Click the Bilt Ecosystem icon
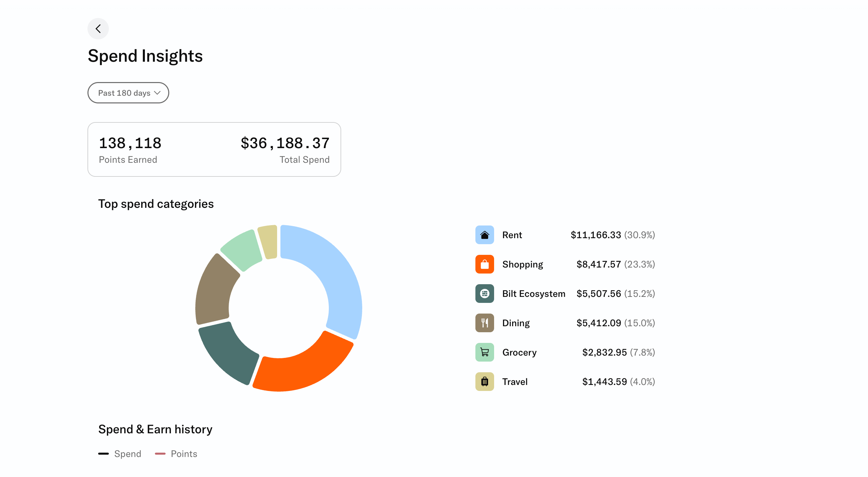Image resolution: width=868 pixels, height=477 pixels. tap(484, 294)
